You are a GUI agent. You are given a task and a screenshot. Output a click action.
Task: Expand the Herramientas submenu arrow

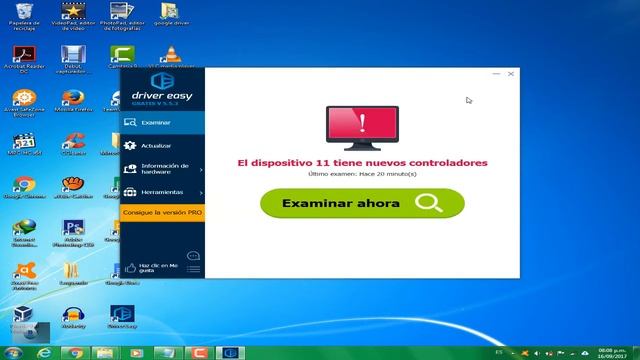[201, 193]
